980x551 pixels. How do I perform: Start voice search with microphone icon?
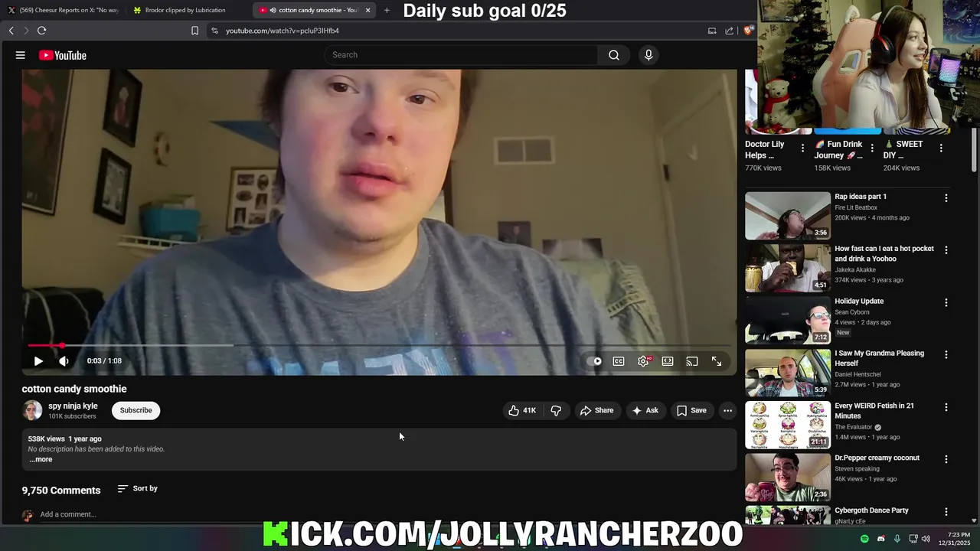point(648,55)
